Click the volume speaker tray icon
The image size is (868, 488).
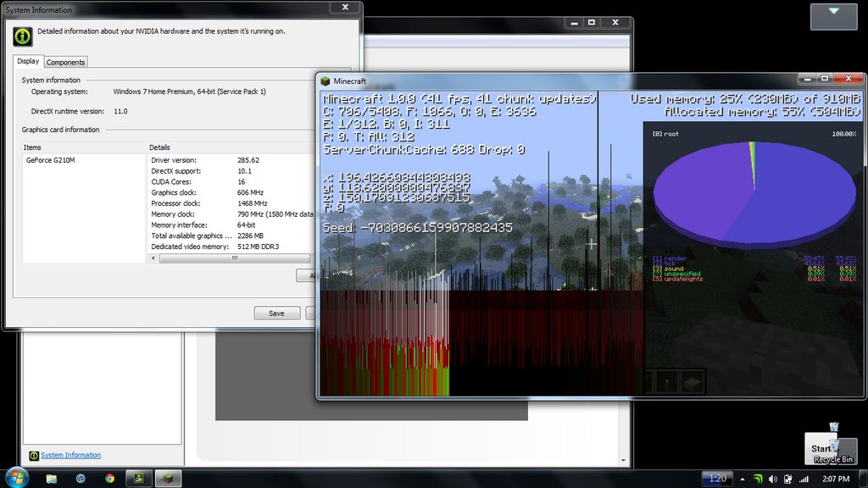(x=773, y=479)
